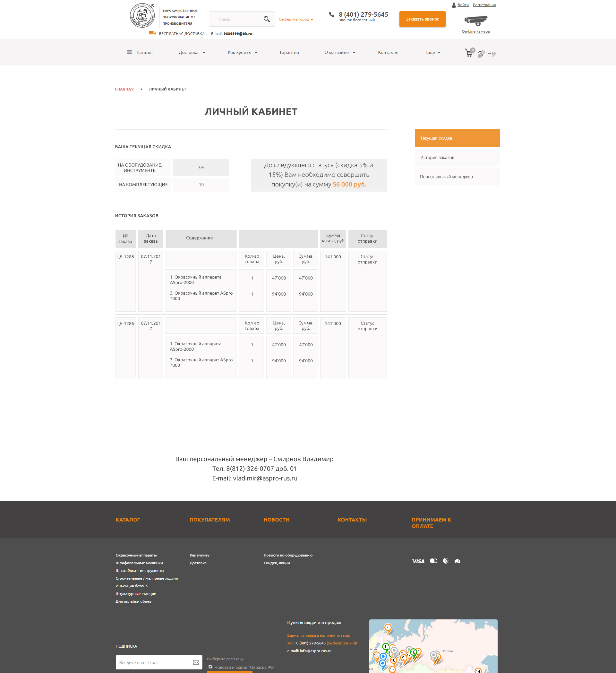This screenshot has width=616, height=673.
Task: Click the Airless Sprayer site logo
Action: (142, 15)
